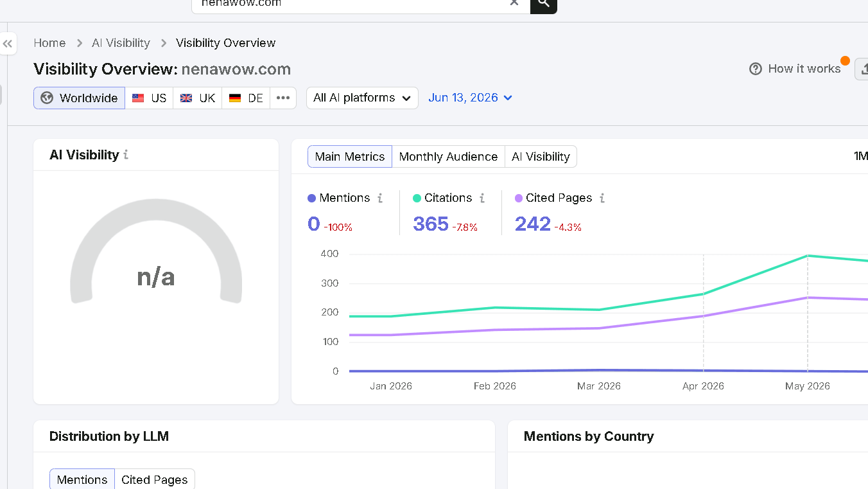The height and width of the screenshot is (489, 868).
Task: Switch to the AI Visibility chart tab
Action: (541, 156)
